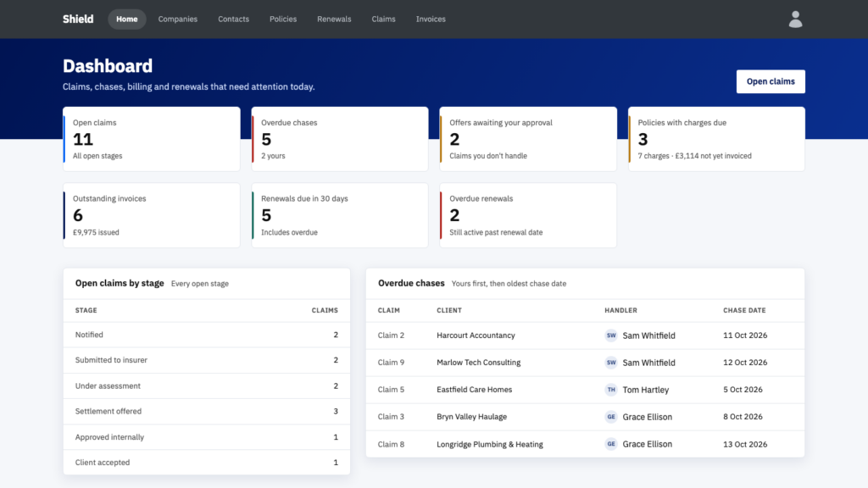This screenshot has width=868, height=488.
Task: Click the Open claims by stage heading
Action: point(120,283)
